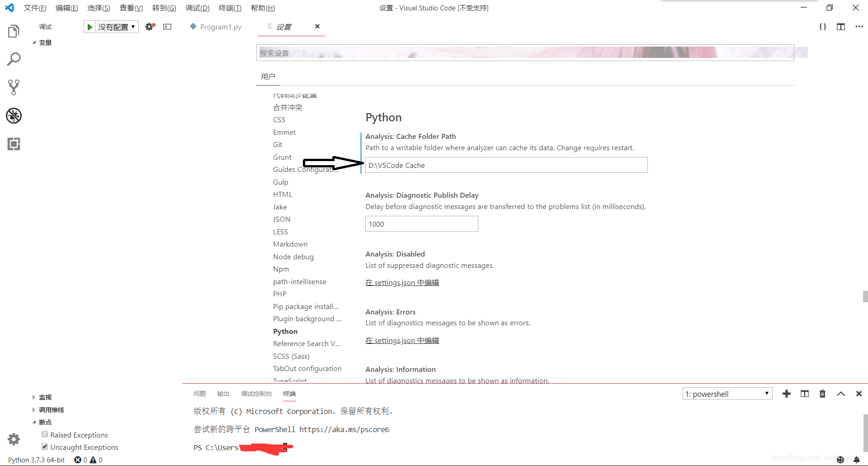Select TabOut configuration settings category

(307, 369)
